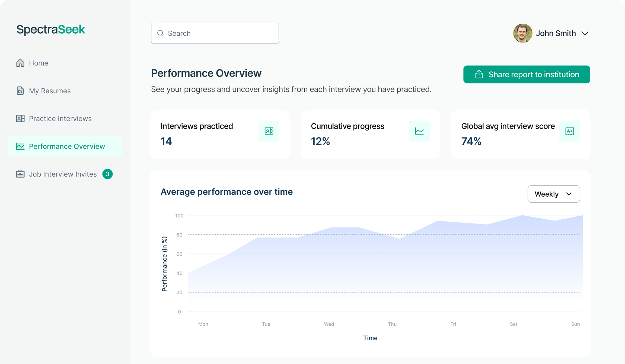Click Share report to institution button
The height and width of the screenshot is (364, 625).
click(527, 74)
